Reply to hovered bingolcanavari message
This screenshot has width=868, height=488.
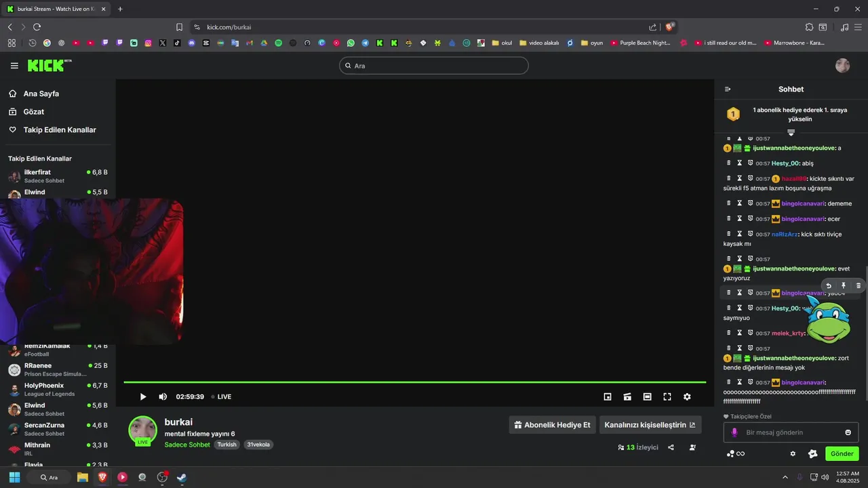coord(829,286)
